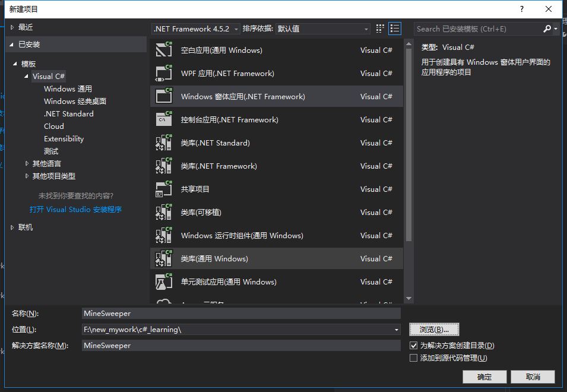The height and width of the screenshot is (392, 567).
Task: Click the 共享项目 template icon
Action: pos(164,189)
